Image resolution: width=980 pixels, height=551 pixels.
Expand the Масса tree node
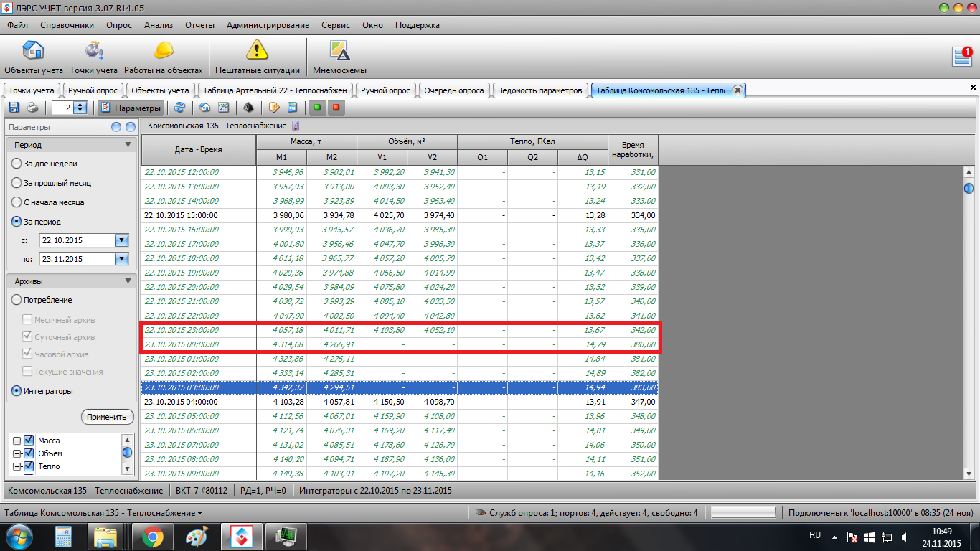(x=17, y=441)
